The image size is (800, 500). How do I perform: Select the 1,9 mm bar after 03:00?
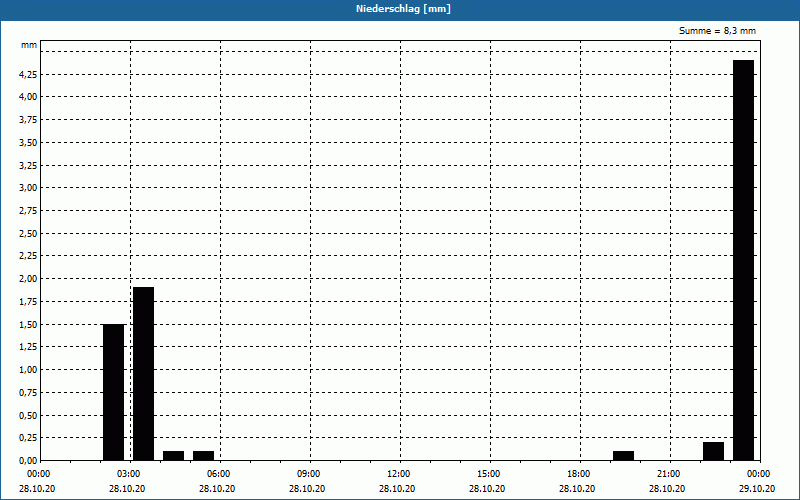pos(143,374)
